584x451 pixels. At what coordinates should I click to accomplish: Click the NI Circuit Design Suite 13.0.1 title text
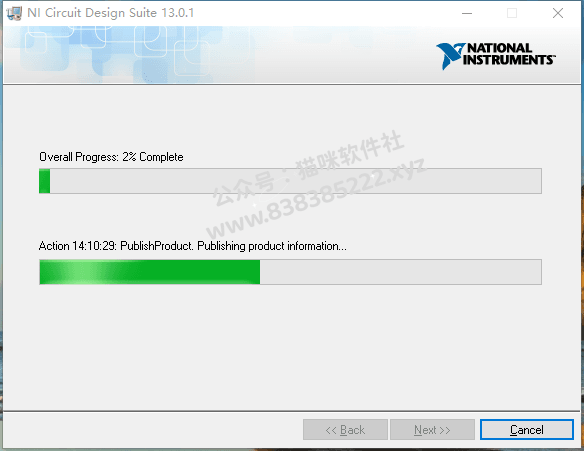(x=111, y=13)
